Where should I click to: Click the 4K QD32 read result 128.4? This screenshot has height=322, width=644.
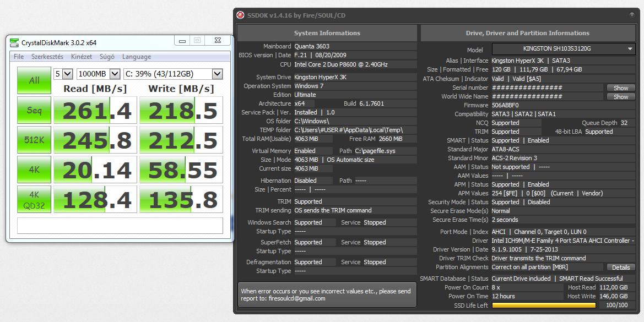(95, 199)
